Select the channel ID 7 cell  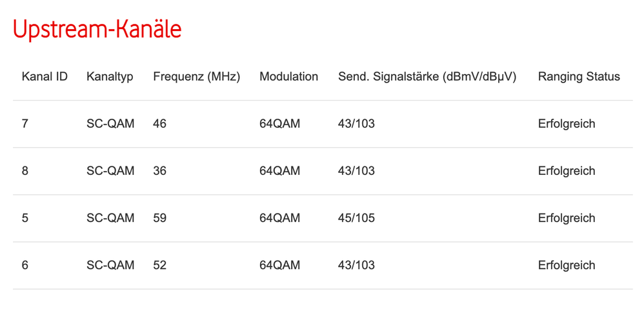tap(25, 124)
